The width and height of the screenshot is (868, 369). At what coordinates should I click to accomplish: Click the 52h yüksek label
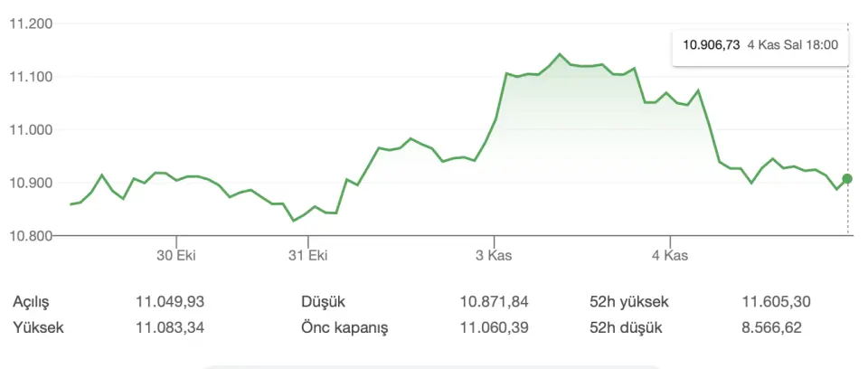coord(628,302)
